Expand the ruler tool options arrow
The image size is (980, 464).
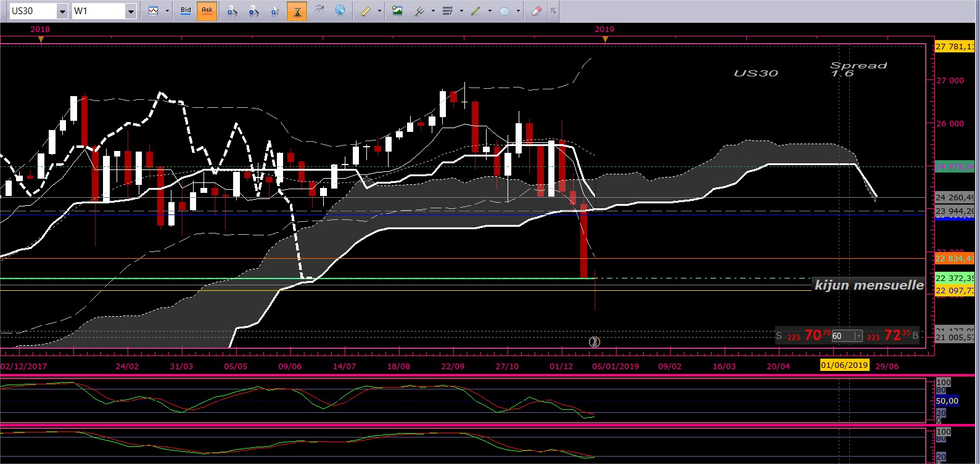tap(379, 11)
